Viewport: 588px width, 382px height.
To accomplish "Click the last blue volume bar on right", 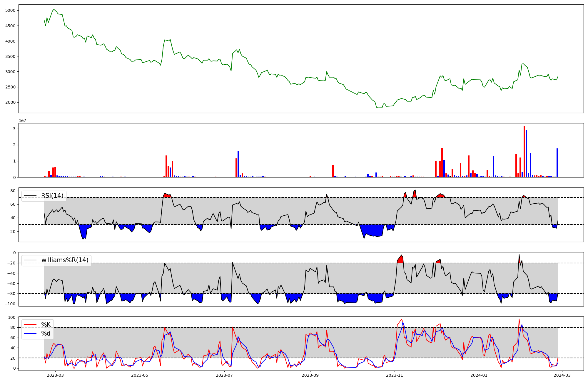I will pyautogui.click(x=557, y=163).
